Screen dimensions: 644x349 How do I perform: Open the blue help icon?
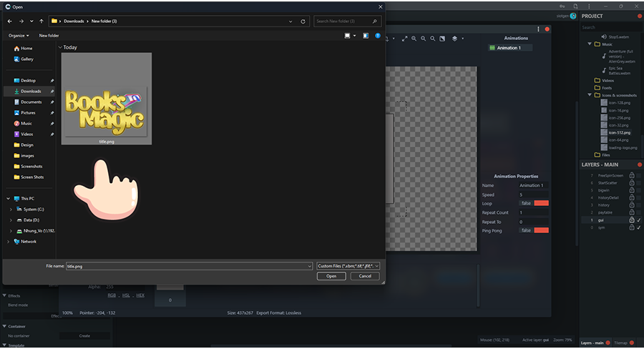378,36
